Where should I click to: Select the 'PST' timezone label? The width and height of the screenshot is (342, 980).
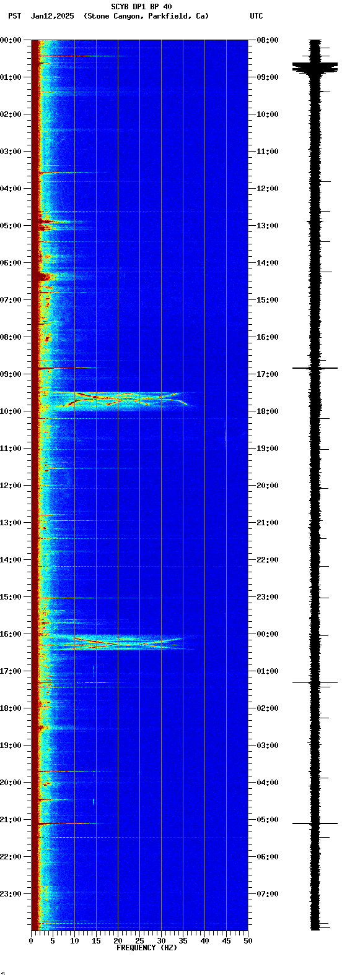pos(14,16)
